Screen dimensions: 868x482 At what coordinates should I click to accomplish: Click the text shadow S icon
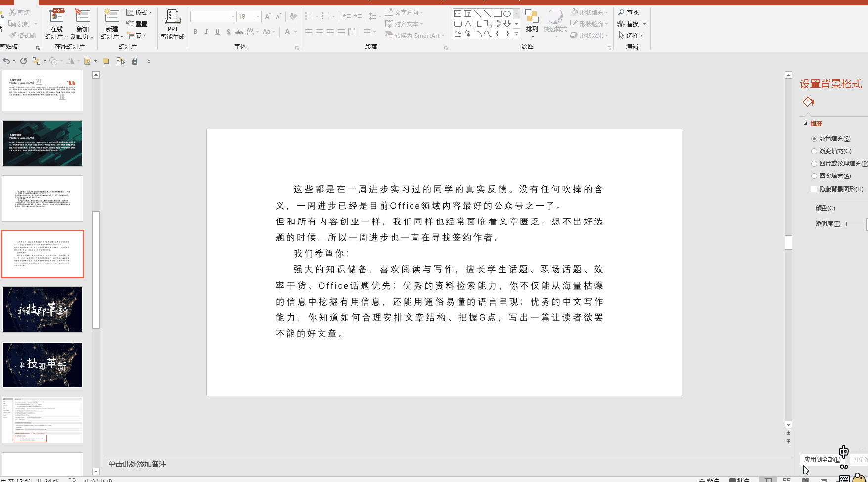pyautogui.click(x=228, y=32)
